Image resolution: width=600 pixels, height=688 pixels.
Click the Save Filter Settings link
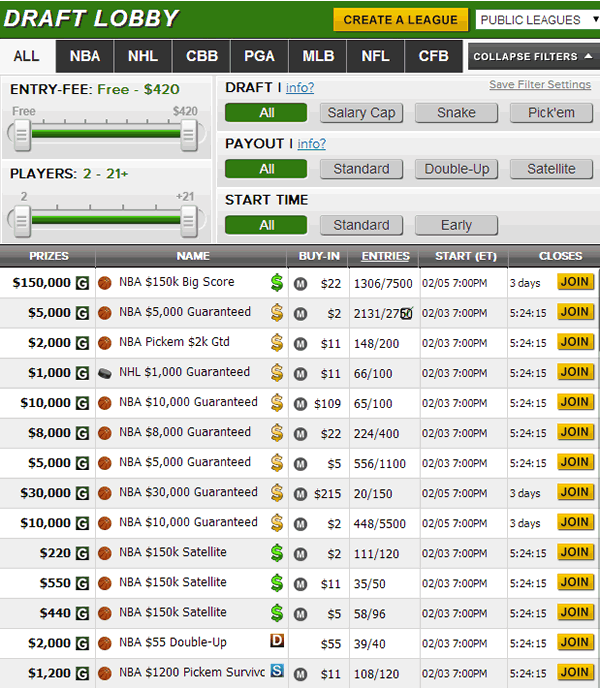tap(540, 84)
